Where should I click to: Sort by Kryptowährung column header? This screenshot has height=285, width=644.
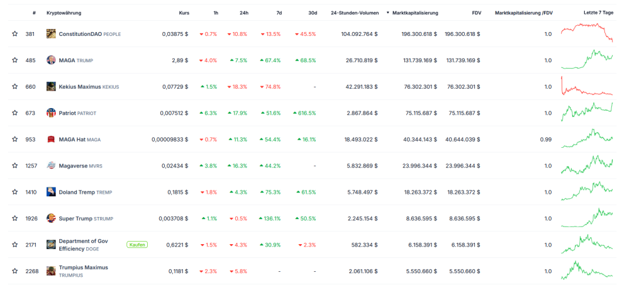click(64, 13)
